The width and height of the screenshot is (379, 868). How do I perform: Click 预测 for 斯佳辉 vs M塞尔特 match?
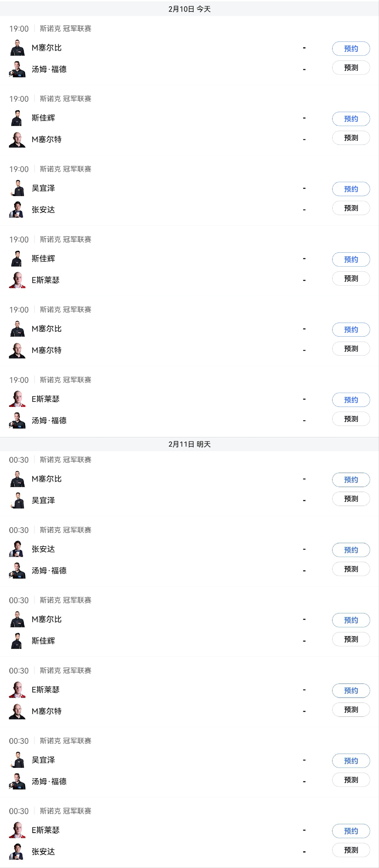tap(351, 138)
